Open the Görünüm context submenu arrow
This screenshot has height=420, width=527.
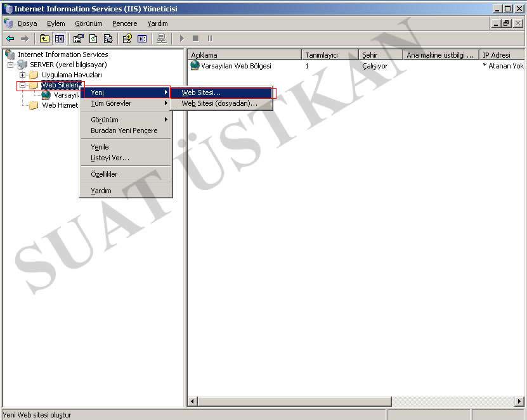(x=166, y=120)
